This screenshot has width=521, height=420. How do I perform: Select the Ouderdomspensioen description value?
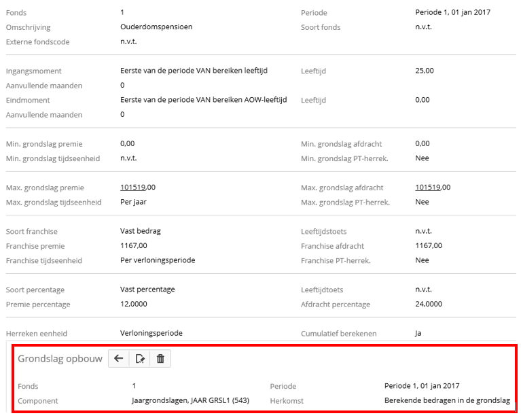[x=156, y=27]
